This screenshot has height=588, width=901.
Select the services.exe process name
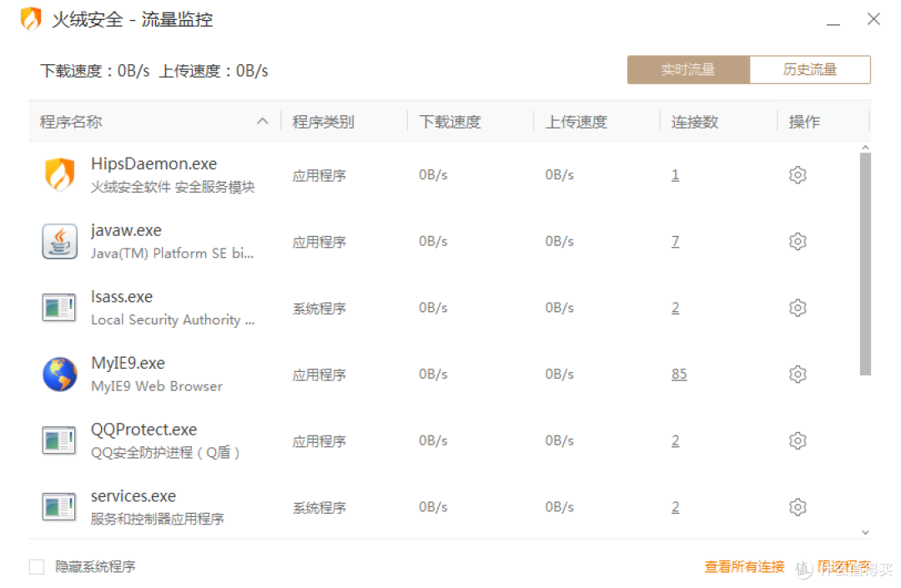tap(133, 496)
